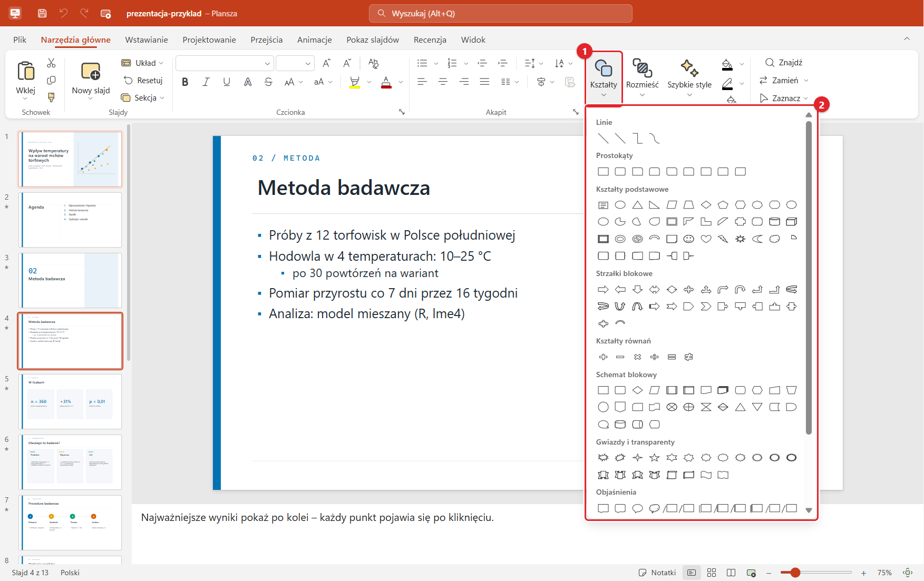Screen dimensions: 924x581
Task: Select the smiley face shape
Action: 689,239
